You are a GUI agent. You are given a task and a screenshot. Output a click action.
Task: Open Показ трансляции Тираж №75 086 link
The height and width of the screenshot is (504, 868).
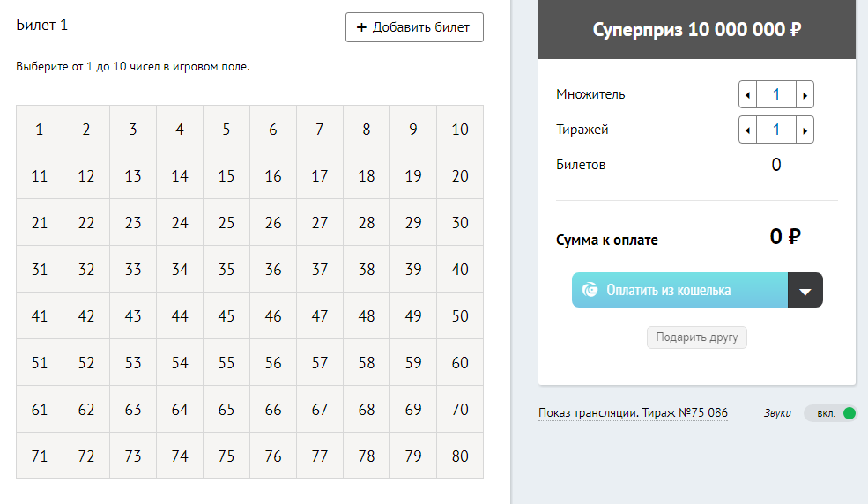tap(633, 412)
